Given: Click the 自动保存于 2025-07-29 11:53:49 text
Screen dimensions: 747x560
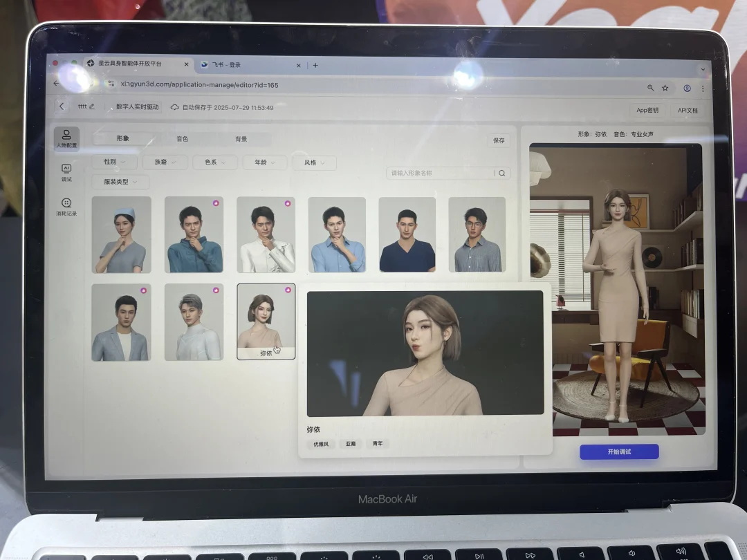Looking at the screenshot, I should (x=228, y=108).
